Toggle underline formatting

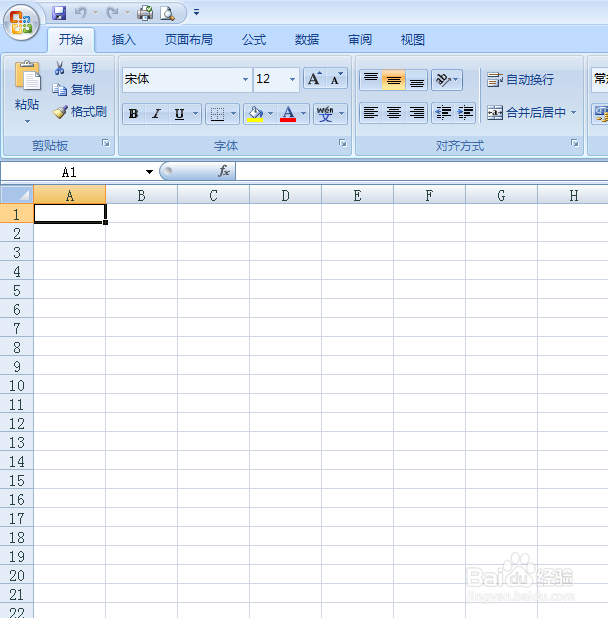tap(179, 114)
